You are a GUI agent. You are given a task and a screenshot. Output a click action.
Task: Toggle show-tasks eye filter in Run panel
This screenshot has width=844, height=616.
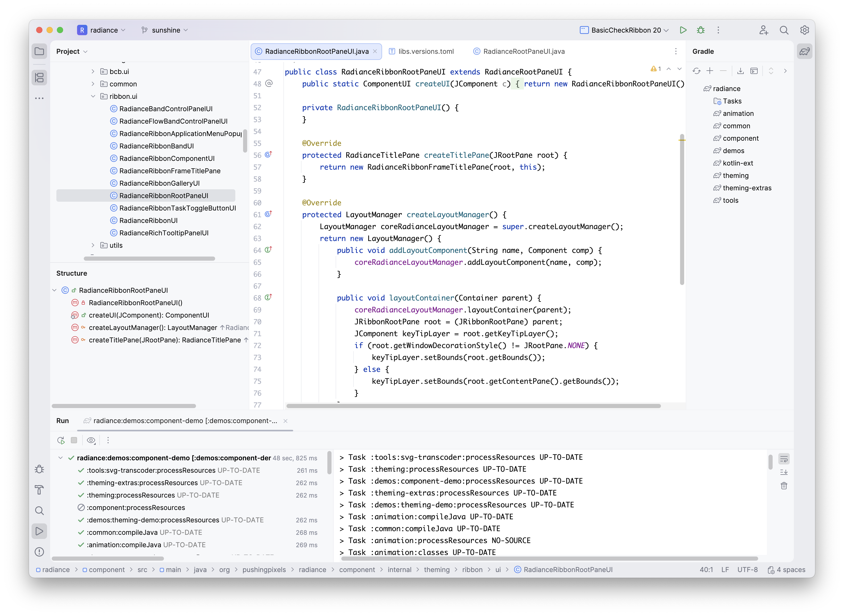point(91,440)
